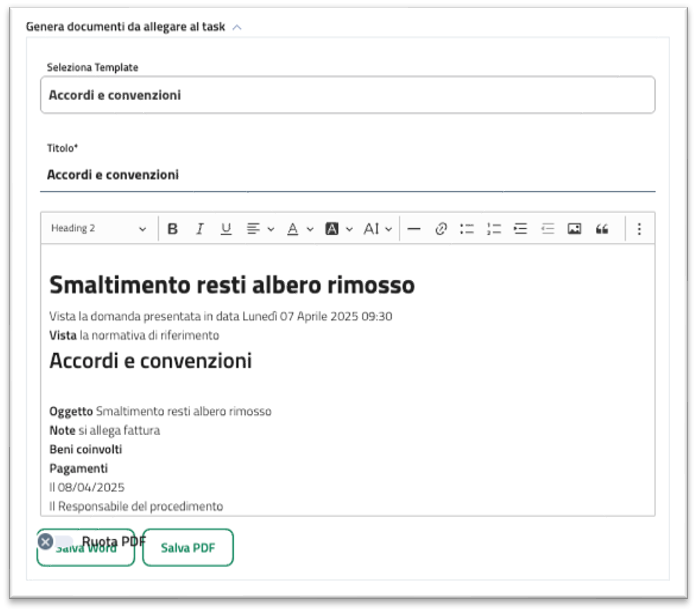Viewport: 697px width, 610px height.
Task: Click the Titolo input field
Action: [x=348, y=175]
